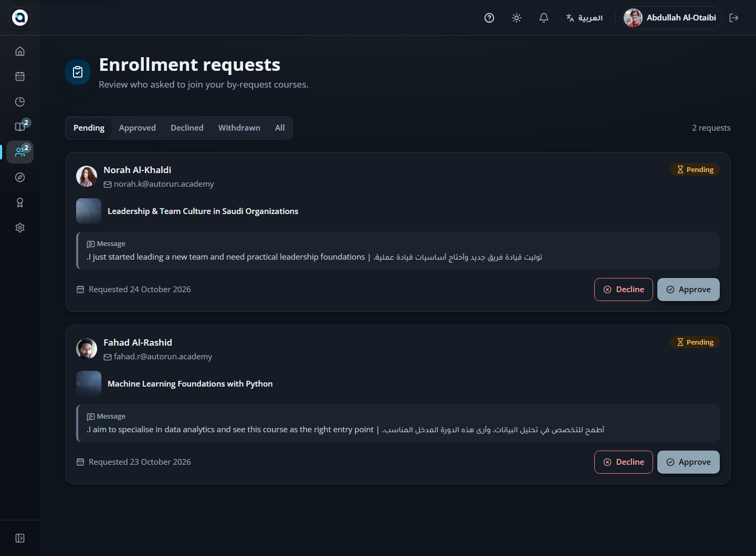Toggle light theme sun icon
756x556 pixels.
[x=517, y=18]
